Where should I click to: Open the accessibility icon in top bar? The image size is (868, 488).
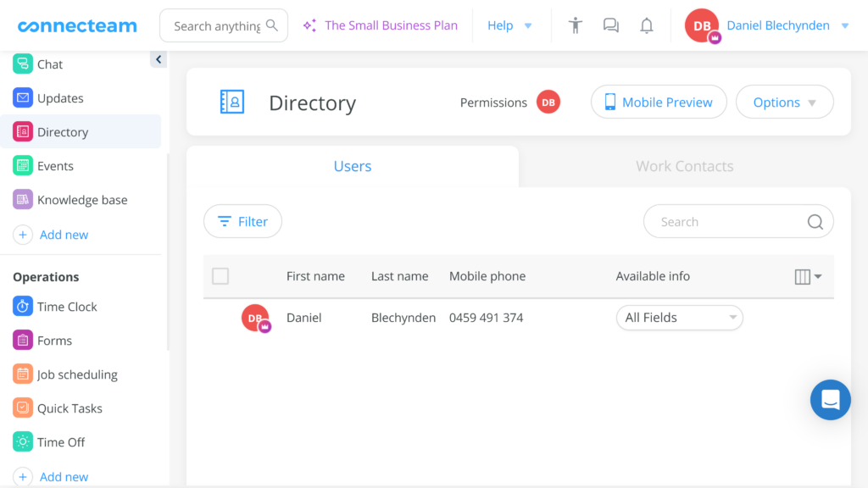point(576,25)
